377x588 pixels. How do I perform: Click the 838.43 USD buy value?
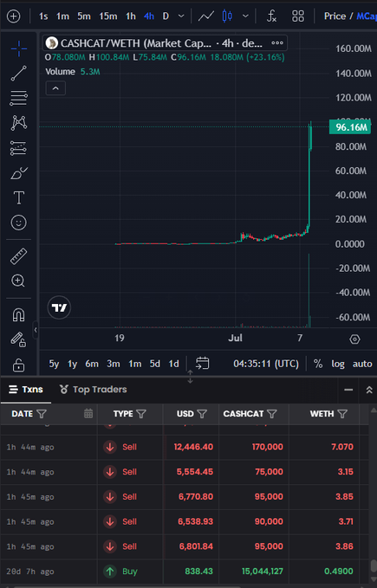click(x=198, y=572)
